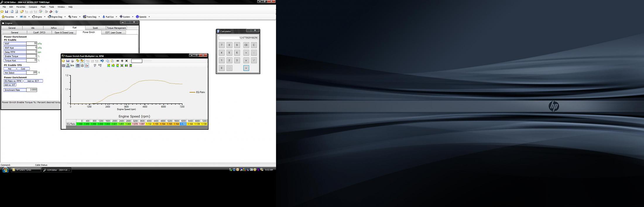Expand the Trans dropdown arrow
This screenshot has width=644, height=207.
click(x=80, y=17)
